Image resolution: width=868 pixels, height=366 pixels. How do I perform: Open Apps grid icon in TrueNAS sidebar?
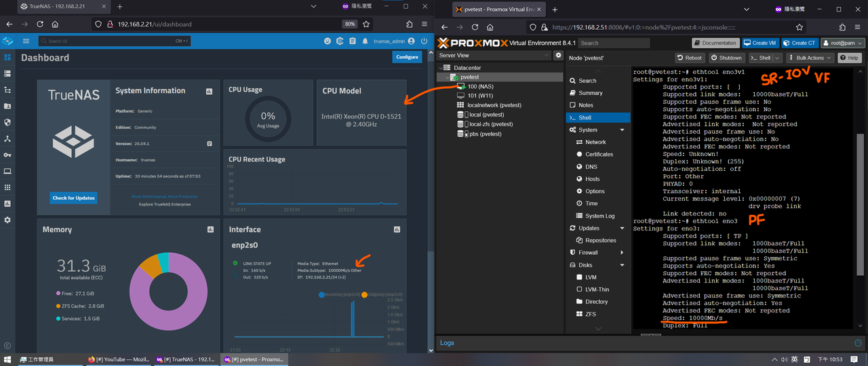click(x=7, y=187)
